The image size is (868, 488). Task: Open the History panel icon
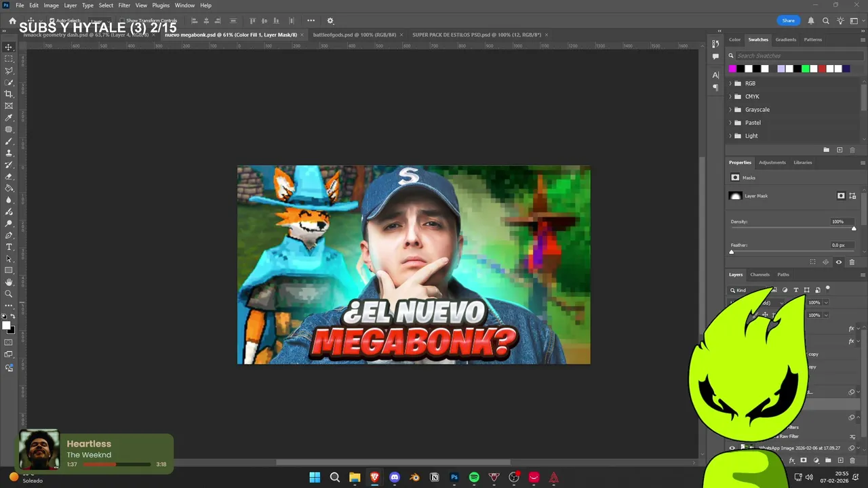(x=715, y=44)
